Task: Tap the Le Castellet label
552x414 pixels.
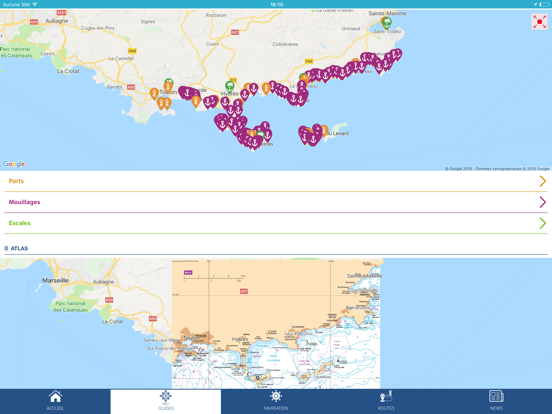Action: pyautogui.click(x=121, y=58)
